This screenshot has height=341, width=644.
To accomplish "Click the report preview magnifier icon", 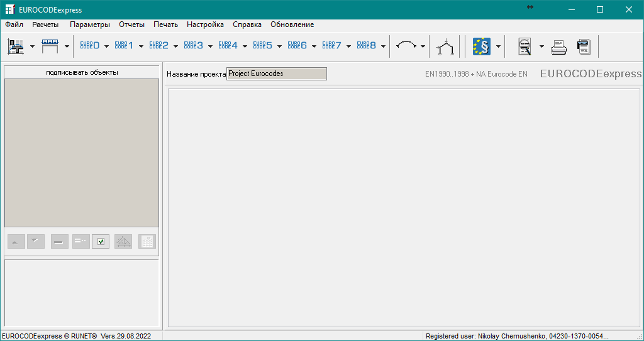I will pyautogui.click(x=525, y=46).
